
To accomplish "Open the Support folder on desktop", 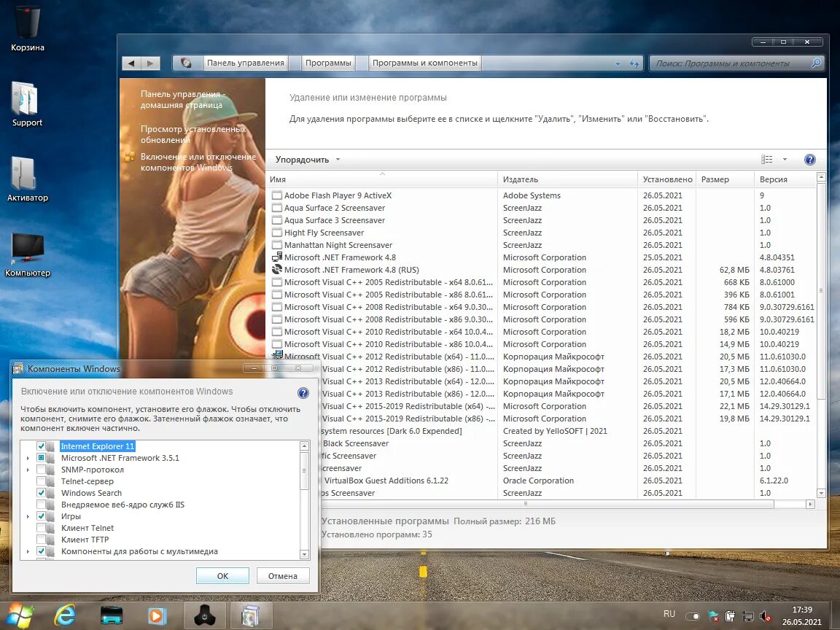I will [27, 104].
